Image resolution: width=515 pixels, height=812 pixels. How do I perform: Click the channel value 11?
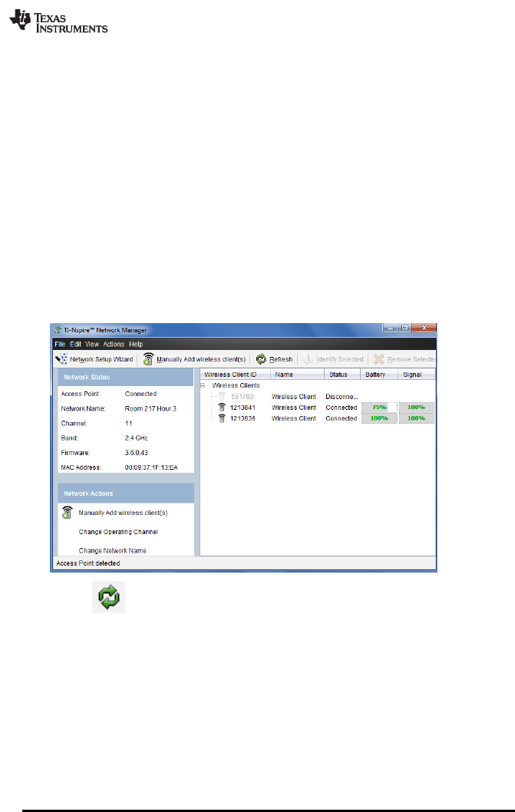click(x=128, y=423)
